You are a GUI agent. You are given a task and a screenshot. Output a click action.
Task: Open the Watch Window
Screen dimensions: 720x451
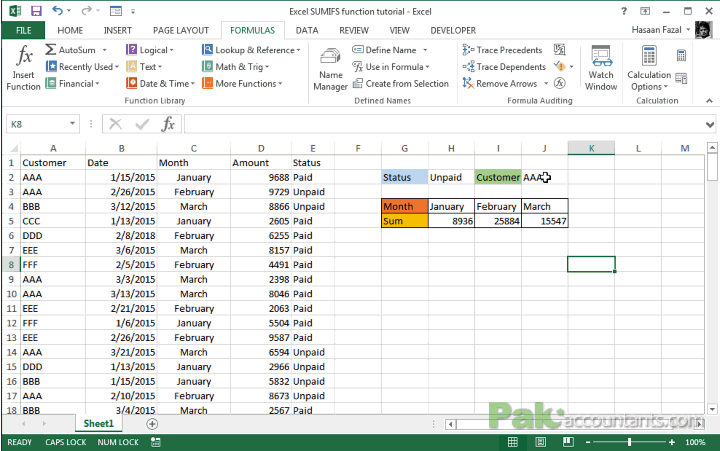coord(601,68)
